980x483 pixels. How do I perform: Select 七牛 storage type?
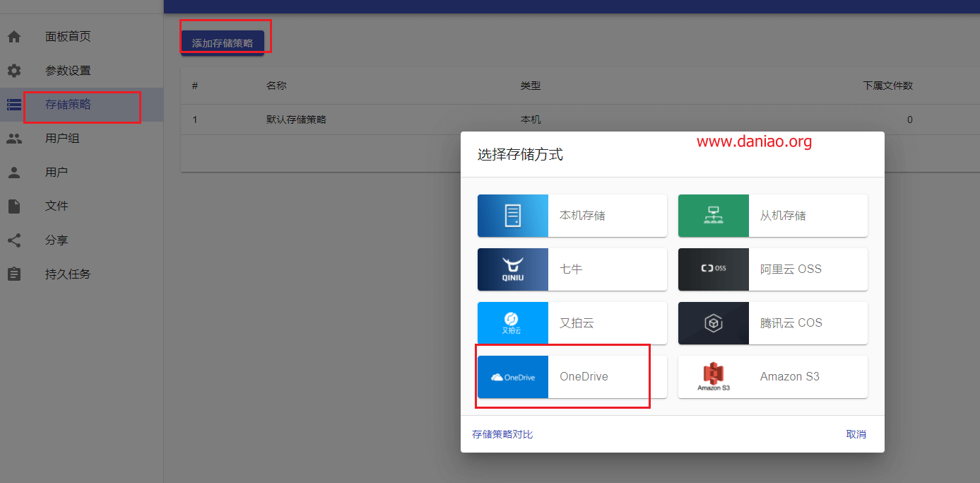pyautogui.click(x=572, y=269)
